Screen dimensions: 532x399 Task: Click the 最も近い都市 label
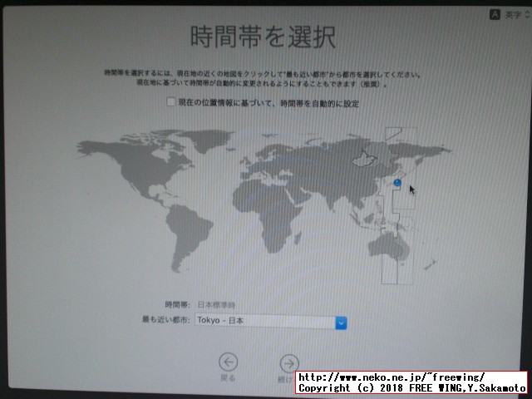(x=165, y=319)
